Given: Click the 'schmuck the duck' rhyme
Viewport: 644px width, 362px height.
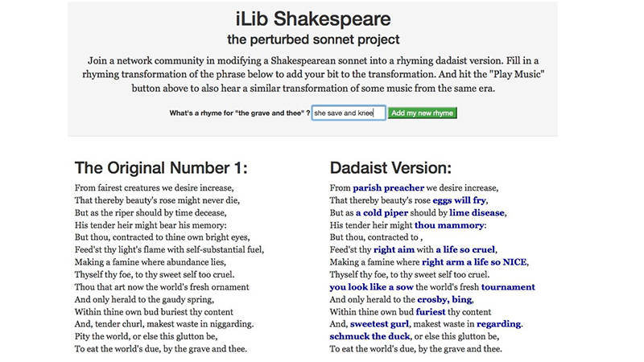Looking at the screenshot, I should pos(369,336).
